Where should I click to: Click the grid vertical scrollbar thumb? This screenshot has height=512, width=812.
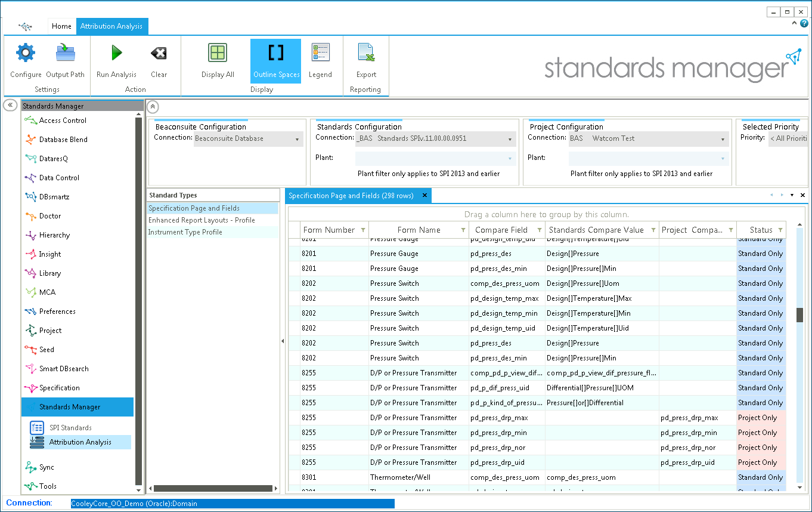click(x=800, y=314)
